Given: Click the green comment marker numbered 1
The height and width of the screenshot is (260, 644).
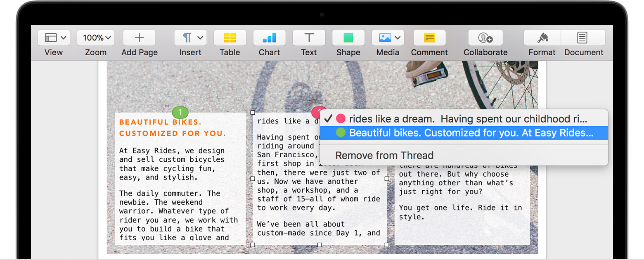Looking at the screenshot, I should (180, 112).
